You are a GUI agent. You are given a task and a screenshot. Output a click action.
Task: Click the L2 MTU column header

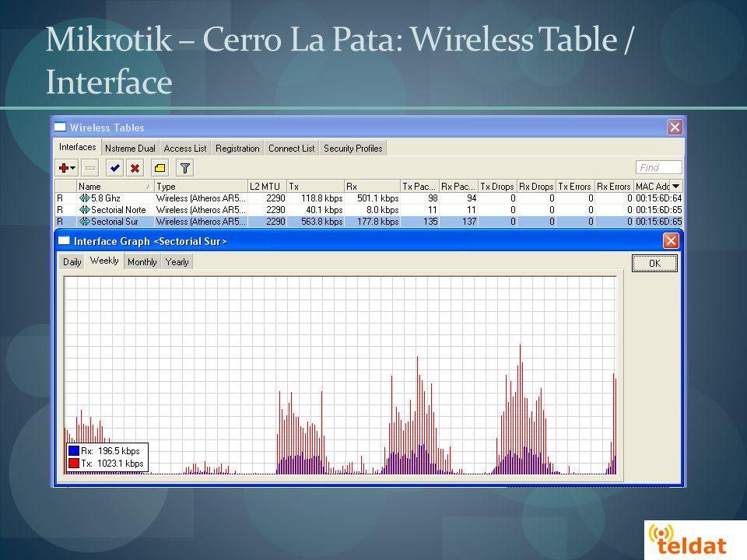coord(267,186)
